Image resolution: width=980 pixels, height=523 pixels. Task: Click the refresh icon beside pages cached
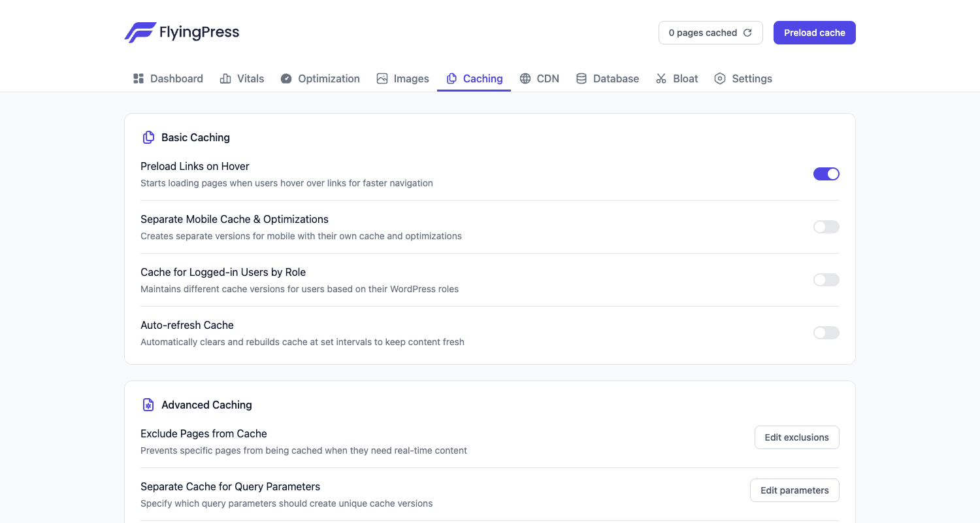[x=747, y=33]
